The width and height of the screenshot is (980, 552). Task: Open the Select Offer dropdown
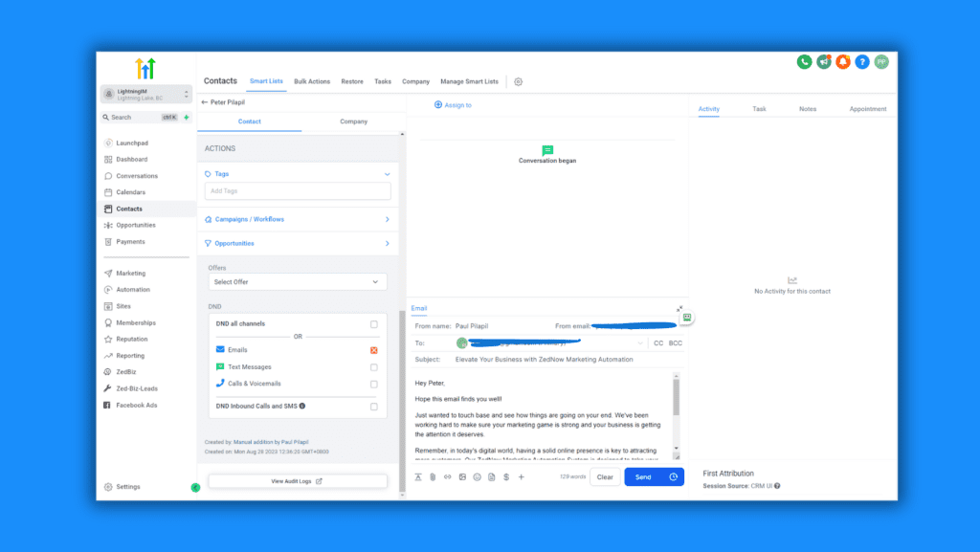(298, 281)
